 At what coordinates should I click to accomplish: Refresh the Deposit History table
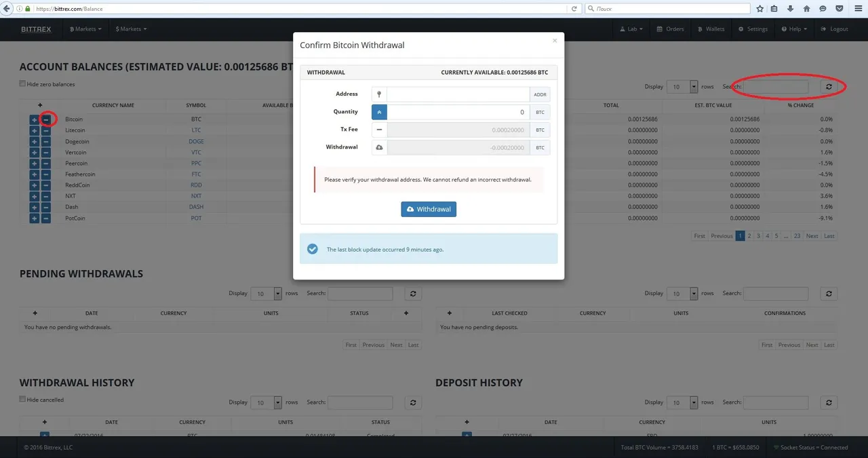829,402
